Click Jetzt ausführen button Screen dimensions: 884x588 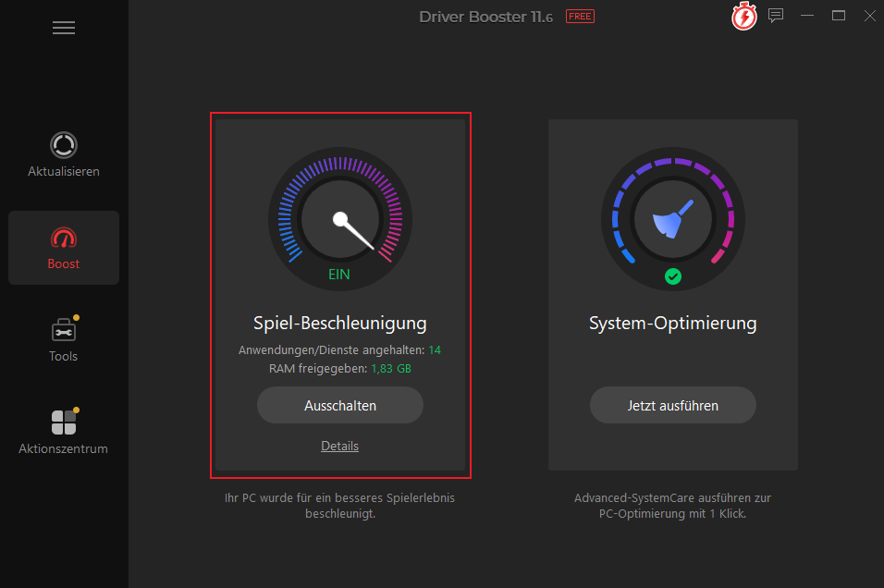pyautogui.click(x=672, y=405)
